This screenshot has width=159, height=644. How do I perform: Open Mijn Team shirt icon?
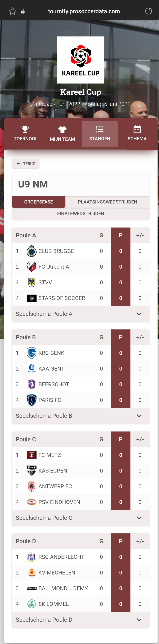pos(62,129)
